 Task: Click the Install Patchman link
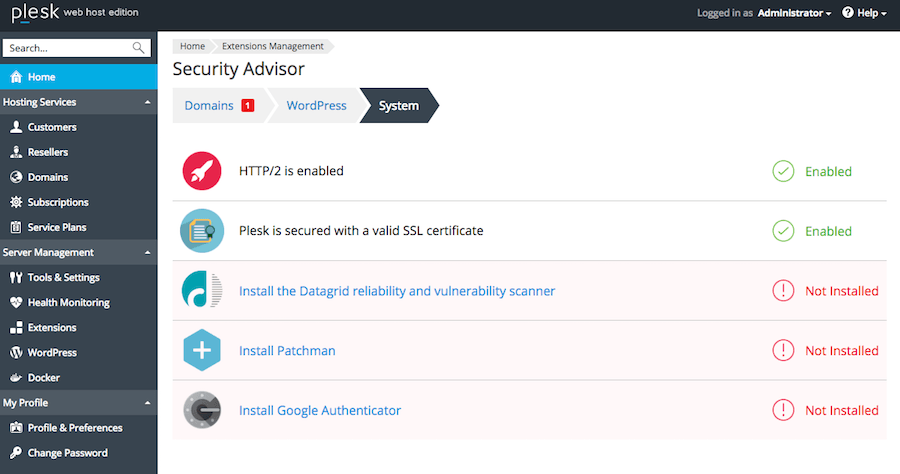pos(287,351)
